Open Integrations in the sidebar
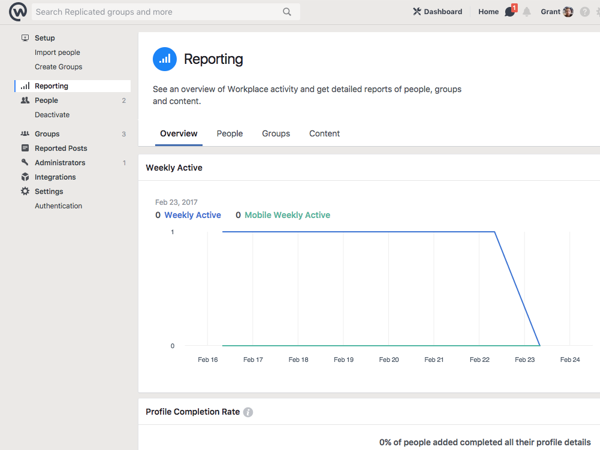600x450 pixels. click(x=55, y=177)
